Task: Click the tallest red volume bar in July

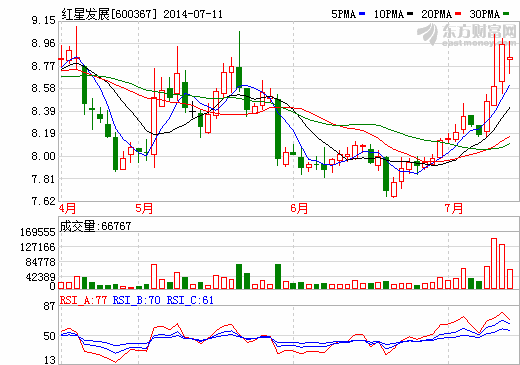Action: 494,263
